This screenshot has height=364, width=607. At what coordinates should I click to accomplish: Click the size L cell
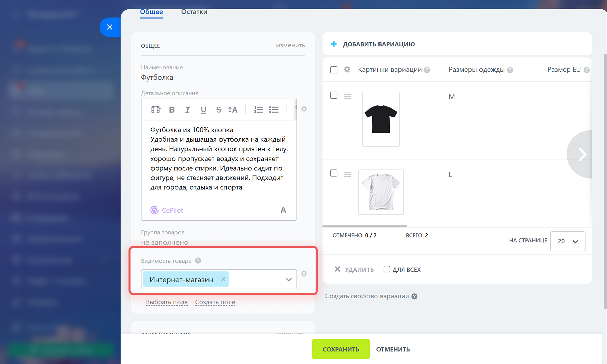[450, 175]
